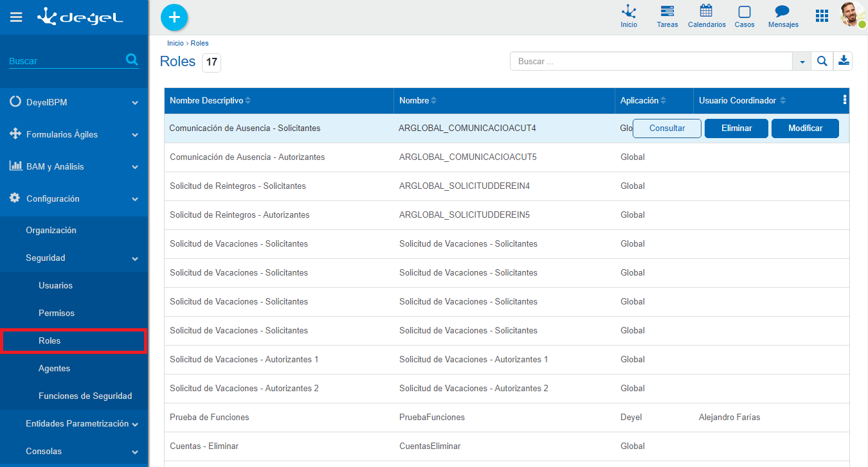The image size is (868, 467).
Task: Open the applications grid icon
Action: tap(822, 16)
